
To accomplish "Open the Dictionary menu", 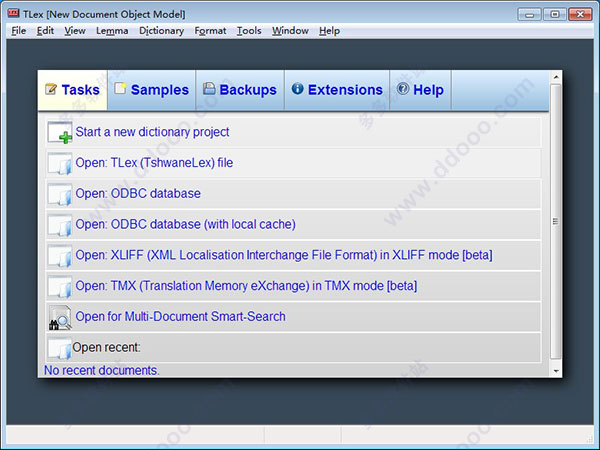I will pyautogui.click(x=161, y=31).
